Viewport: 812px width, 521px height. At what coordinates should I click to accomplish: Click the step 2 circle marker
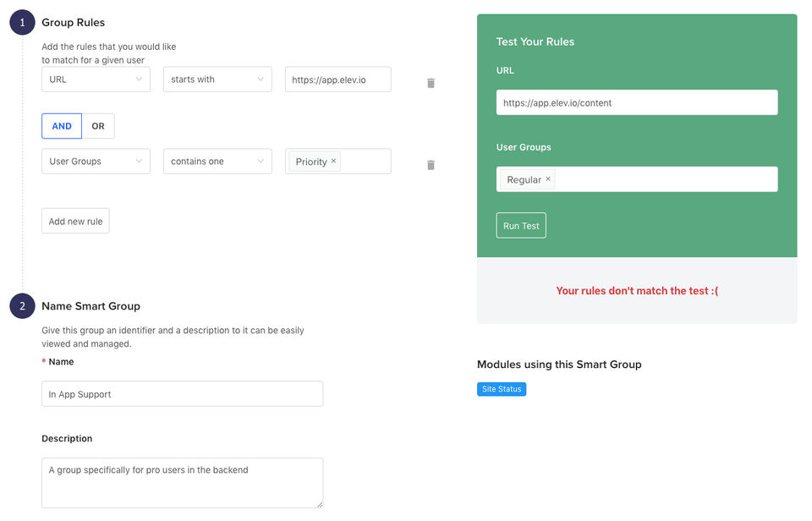22,306
